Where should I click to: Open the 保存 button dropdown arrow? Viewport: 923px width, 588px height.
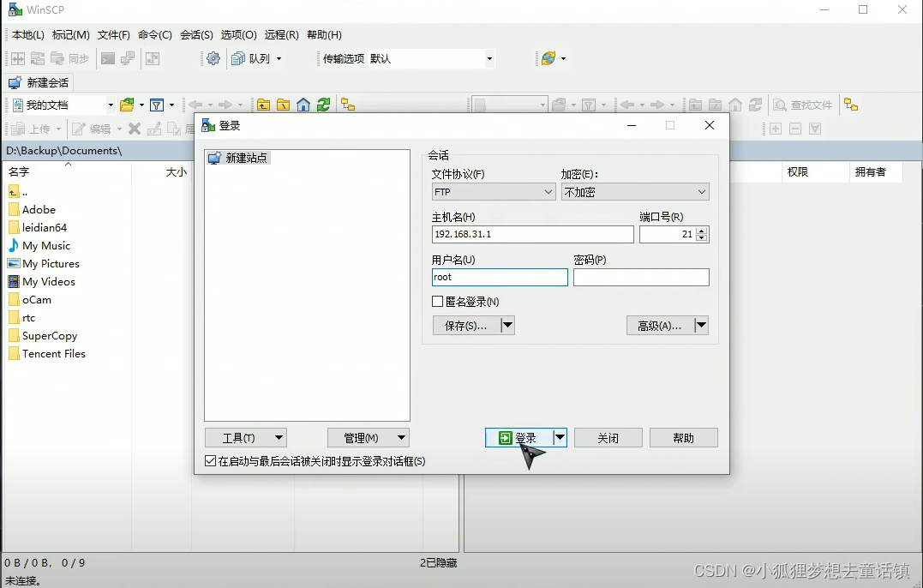click(507, 325)
